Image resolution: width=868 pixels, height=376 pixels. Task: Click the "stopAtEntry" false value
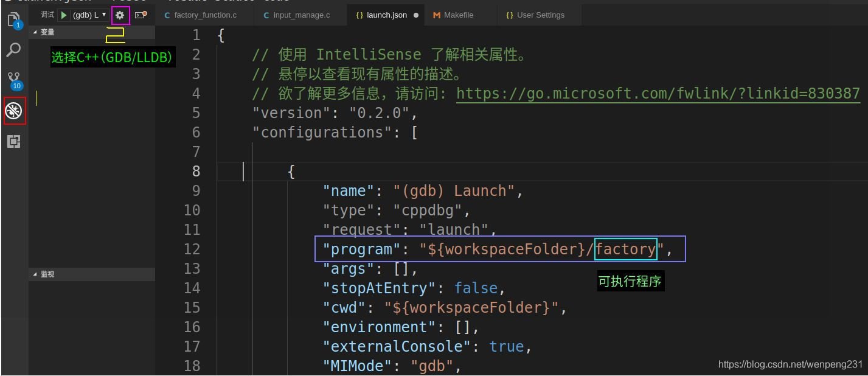click(x=476, y=288)
